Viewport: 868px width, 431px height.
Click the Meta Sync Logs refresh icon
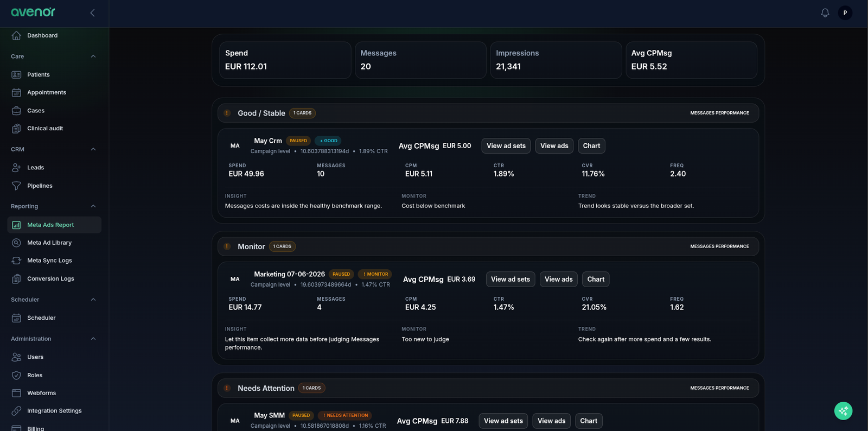click(16, 261)
